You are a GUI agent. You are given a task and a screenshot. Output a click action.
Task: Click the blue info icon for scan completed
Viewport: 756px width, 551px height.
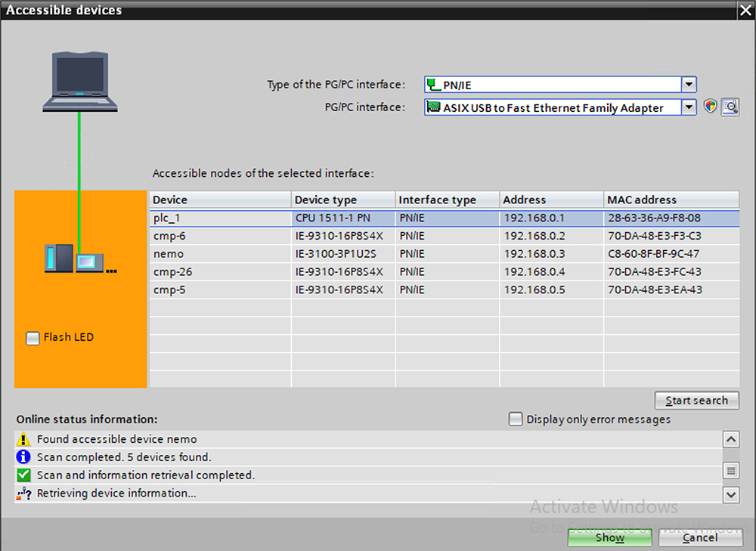point(23,457)
